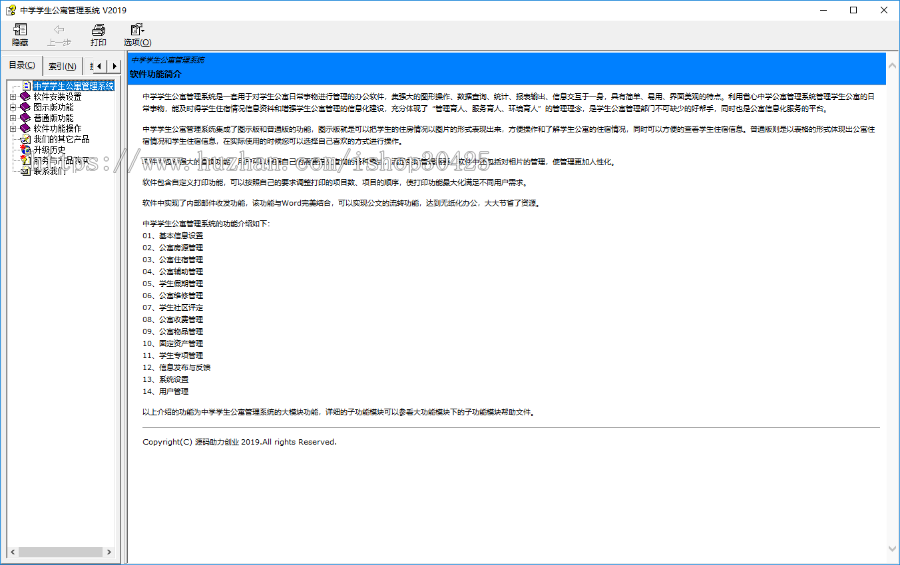This screenshot has height=565, width=900.
Task: Click the content pane scroll-down arrow
Action: point(893,548)
